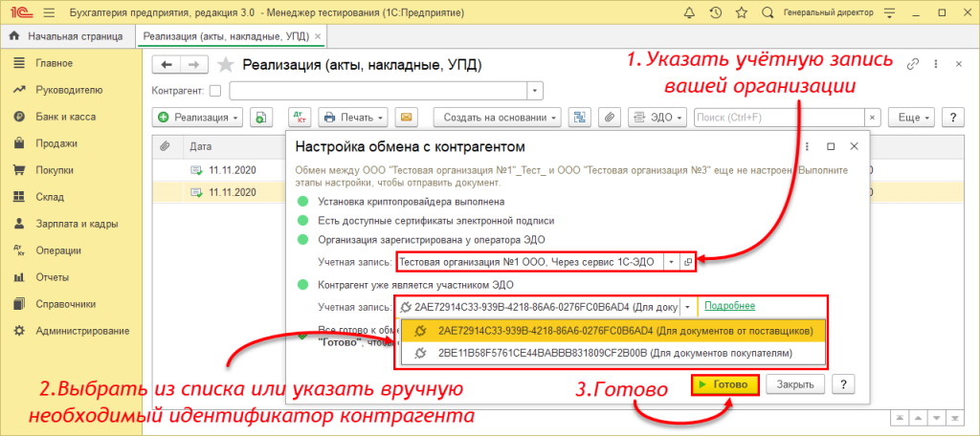Add the list to favorites via star

click(225, 65)
